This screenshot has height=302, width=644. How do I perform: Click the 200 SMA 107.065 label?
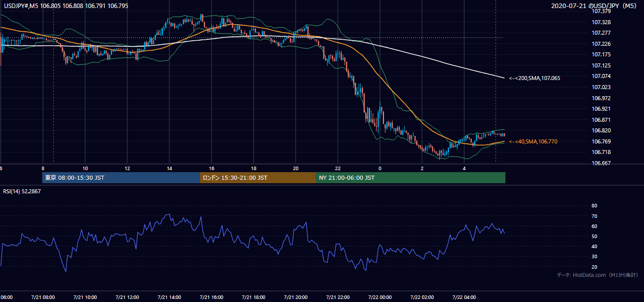[534, 78]
